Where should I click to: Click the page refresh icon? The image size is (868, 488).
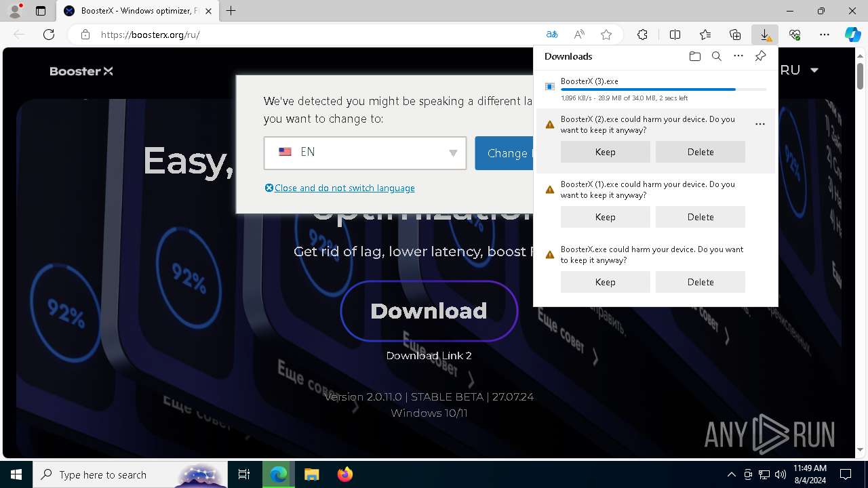[49, 35]
